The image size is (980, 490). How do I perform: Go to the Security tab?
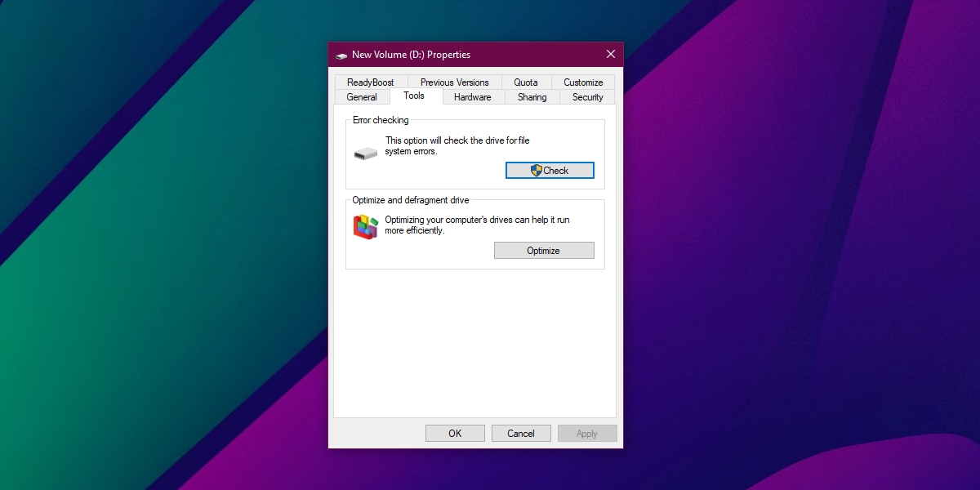coord(587,96)
